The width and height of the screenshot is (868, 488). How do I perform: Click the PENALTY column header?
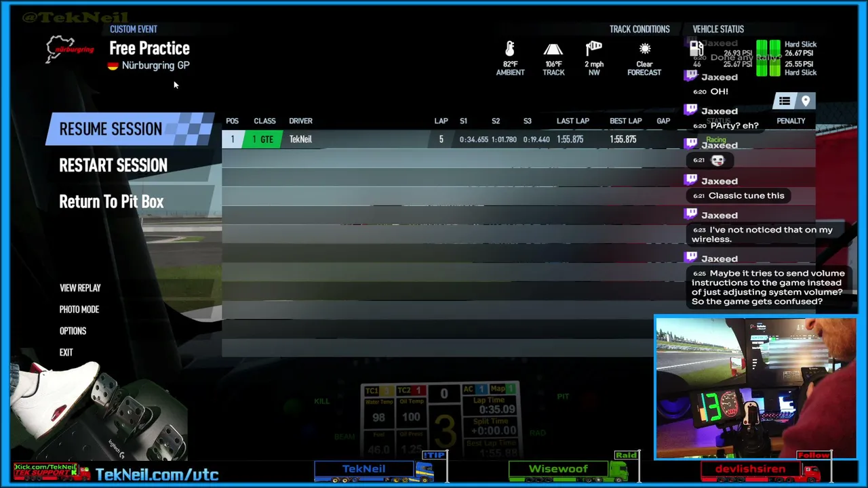point(791,121)
